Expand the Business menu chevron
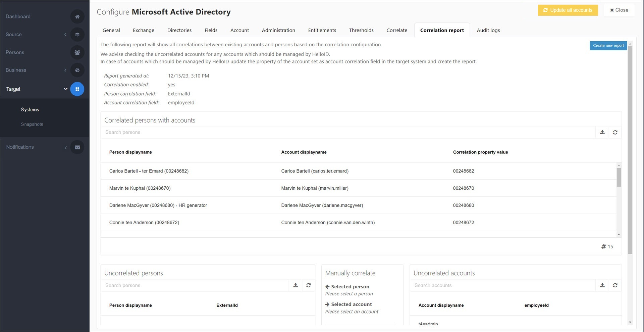The image size is (644, 332). 65,70
